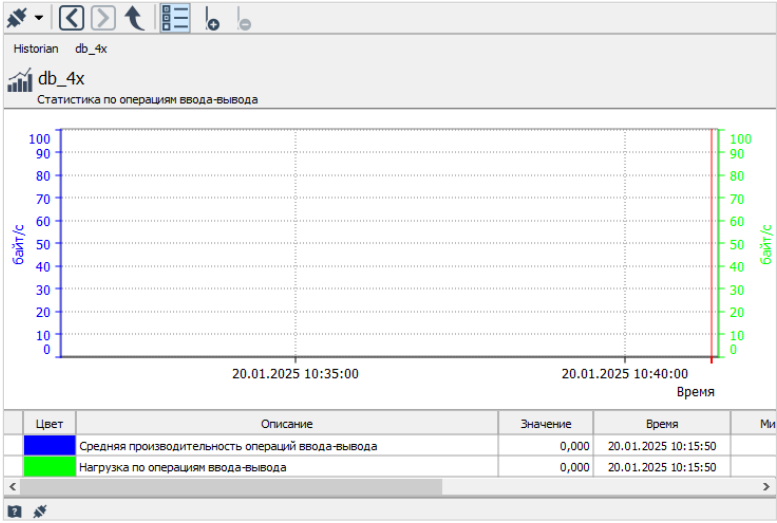Image resolution: width=777 pixels, height=523 pixels.
Task: Click the add cursor marker icon
Action: click(211, 18)
